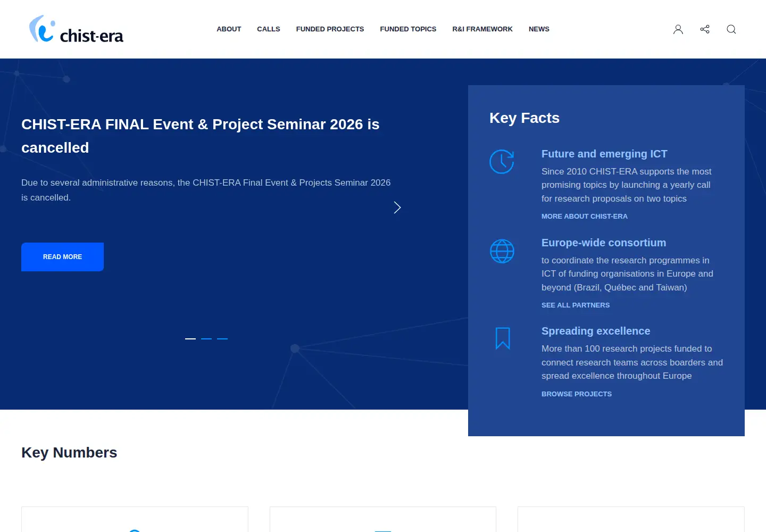The height and width of the screenshot is (532, 766).
Task: Click the text 'Since 2010 CHIST-ERA supports the most'
Action: click(x=627, y=171)
